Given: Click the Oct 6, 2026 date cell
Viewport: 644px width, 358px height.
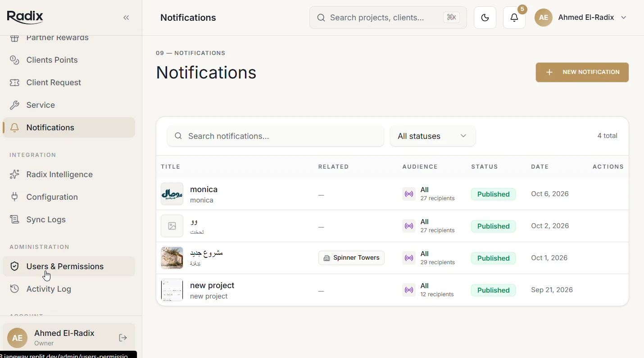Looking at the screenshot, I should (x=550, y=194).
